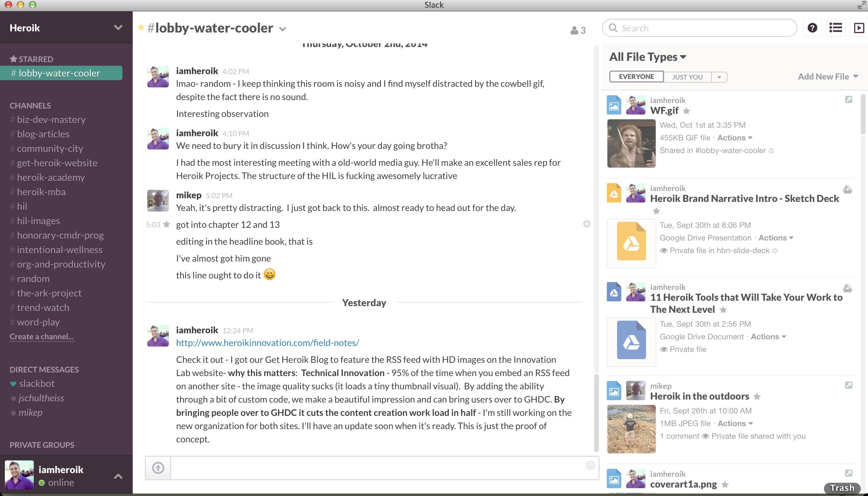
Task: Toggle between EVERYONE and JUST YOU filter
Action: (686, 76)
